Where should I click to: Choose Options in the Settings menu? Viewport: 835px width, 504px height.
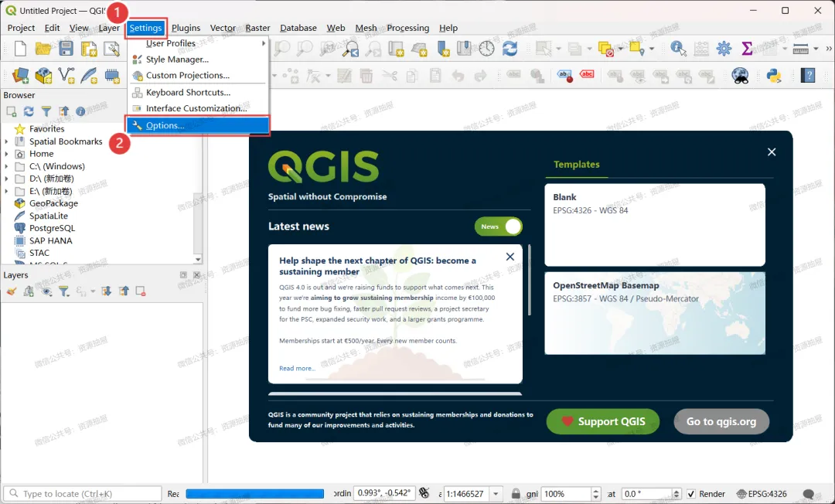coord(198,125)
